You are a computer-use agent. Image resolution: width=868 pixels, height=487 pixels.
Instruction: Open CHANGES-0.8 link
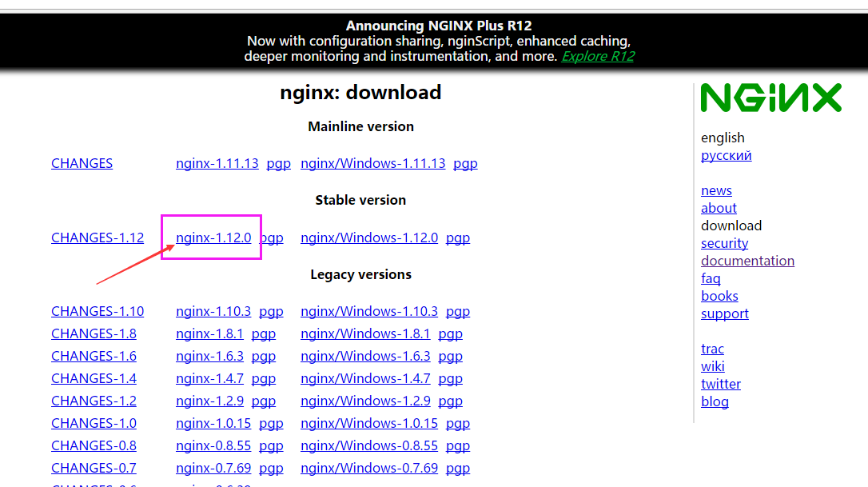tap(94, 445)
